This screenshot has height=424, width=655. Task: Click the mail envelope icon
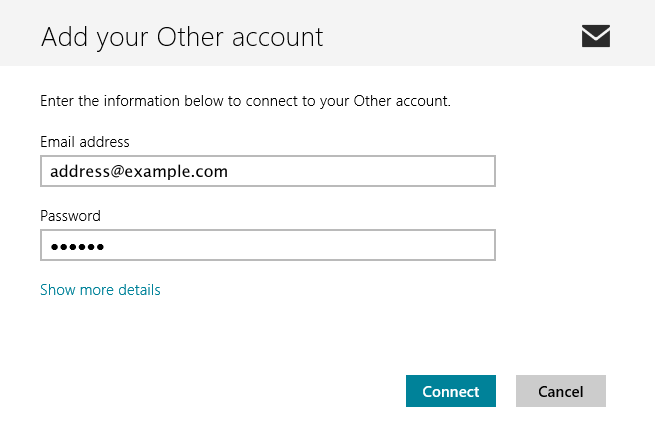tap(596, 36)
